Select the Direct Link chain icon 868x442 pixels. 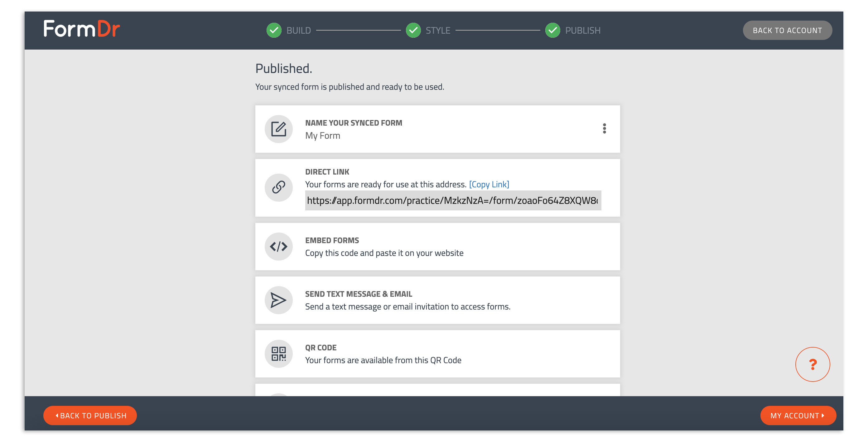278,187
